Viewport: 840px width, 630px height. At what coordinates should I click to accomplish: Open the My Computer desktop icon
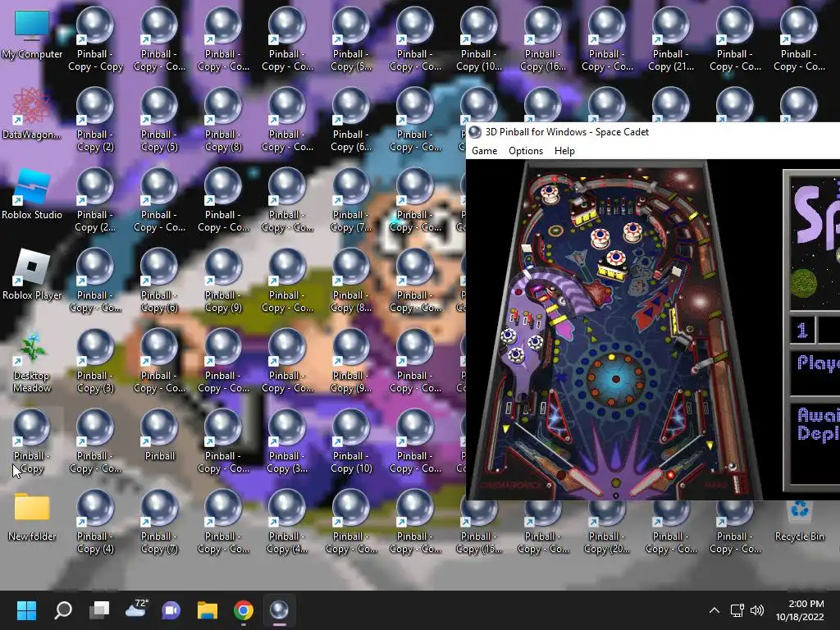point(32,36)
